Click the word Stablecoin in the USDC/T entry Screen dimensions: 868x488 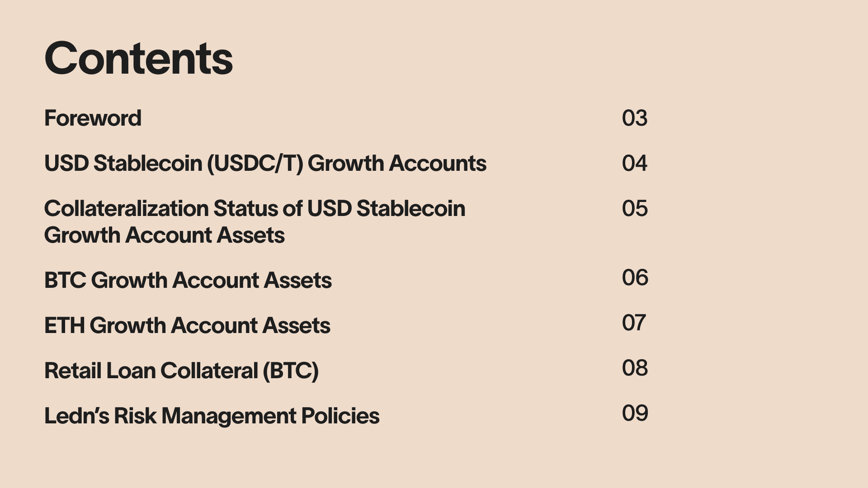148,164
